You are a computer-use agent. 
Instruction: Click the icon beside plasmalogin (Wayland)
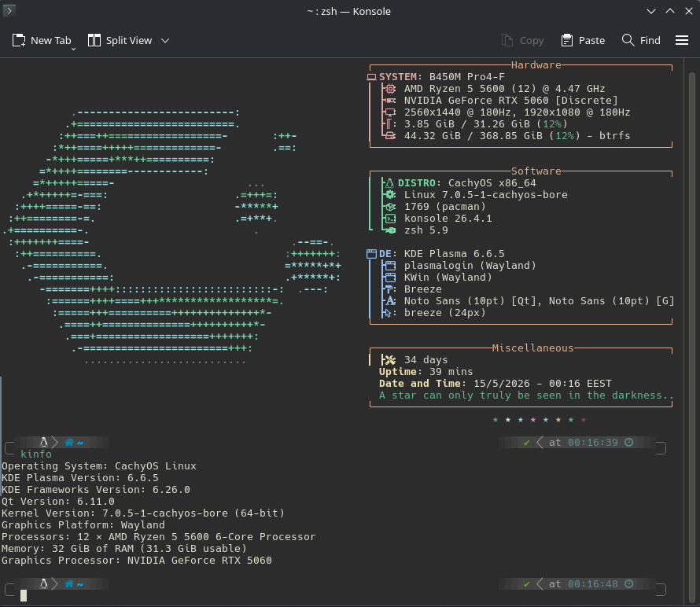(x=391, y=266)
